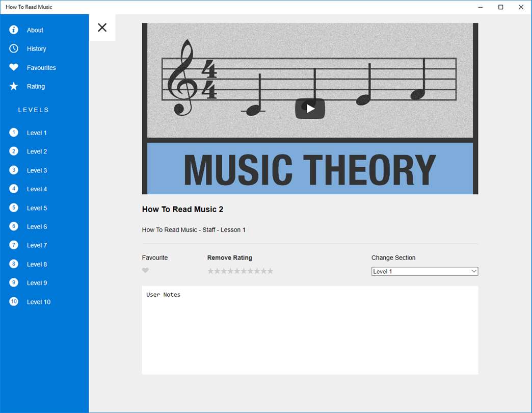Screen dimensions: 532x413
Task: Click the Level 1 numbered circle icon
Action: 14,133
